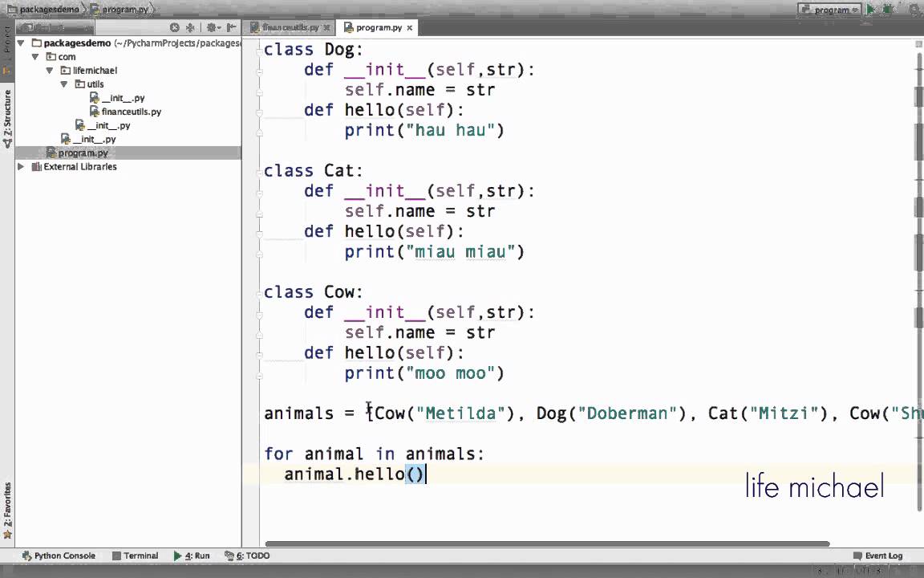This screenshot has width=924, height=578.
Task: Close the program.py tab
Action: [x=410, y=28]
